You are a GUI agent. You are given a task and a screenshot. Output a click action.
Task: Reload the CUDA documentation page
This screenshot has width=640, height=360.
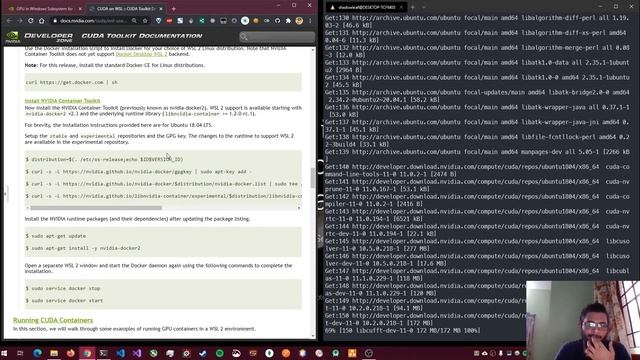31,20
